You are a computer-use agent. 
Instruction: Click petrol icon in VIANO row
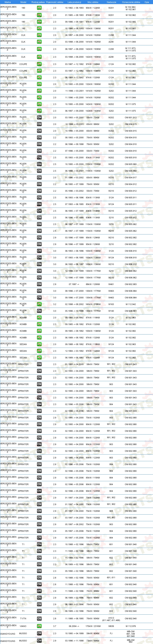tap(39, 626)
